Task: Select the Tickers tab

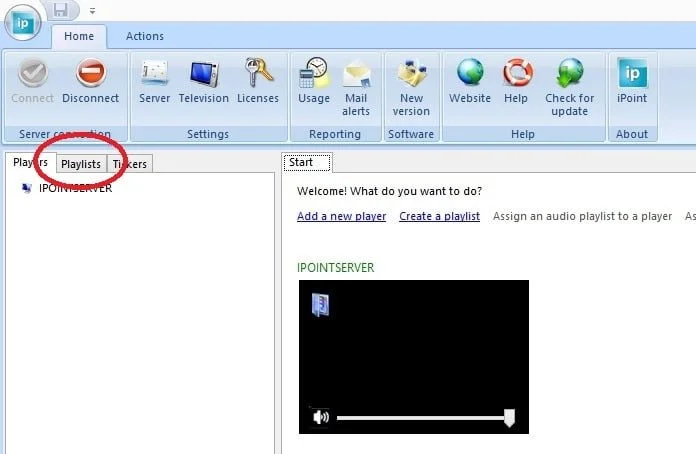Action: click(130, 164)
